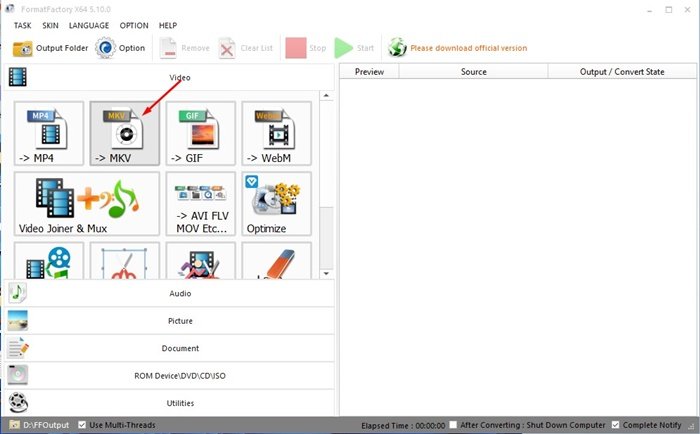Click the -> AVI FLV MOV Etc icon

point(200,203)
